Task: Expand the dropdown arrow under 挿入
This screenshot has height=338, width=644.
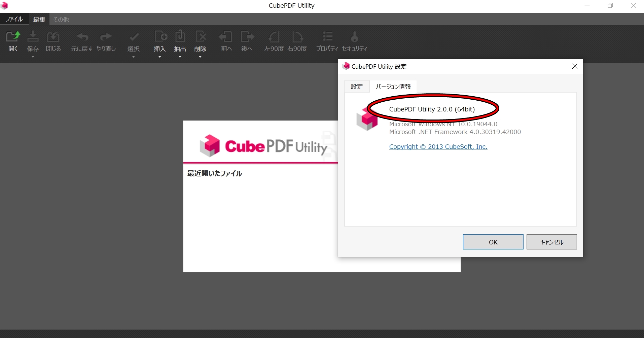Action: (160, 57)
